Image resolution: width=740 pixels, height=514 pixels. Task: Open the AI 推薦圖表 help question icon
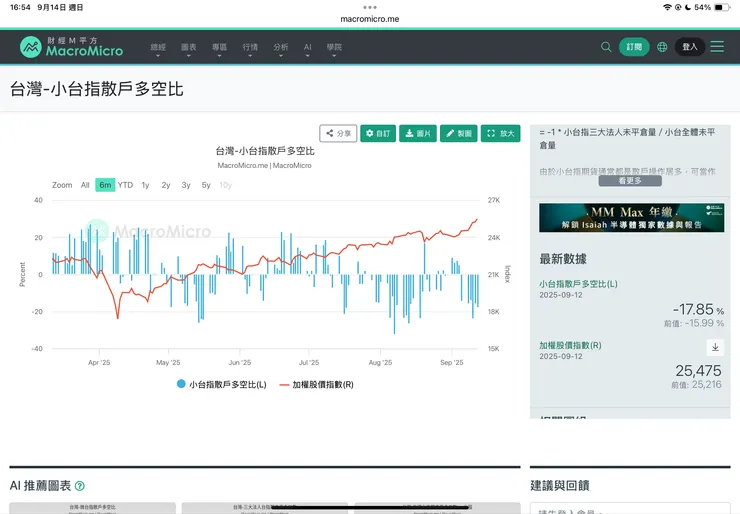(80, 486)
